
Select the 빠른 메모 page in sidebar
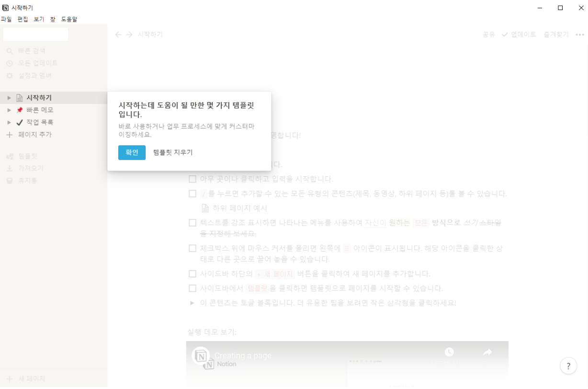(54, 110)
